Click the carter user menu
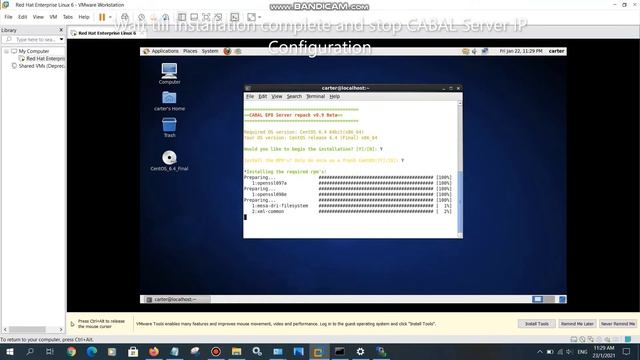This screenshot has width=640, height=360. tap(556, 51)
